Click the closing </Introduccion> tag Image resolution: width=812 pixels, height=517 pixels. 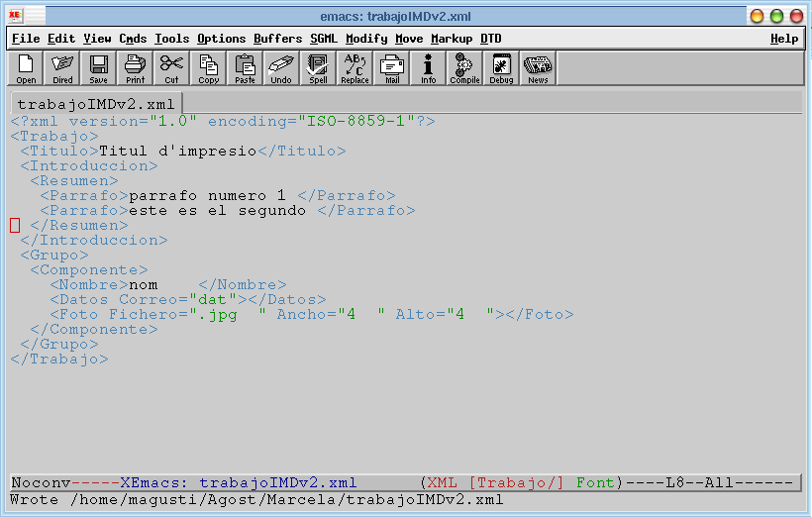(94, 241)
